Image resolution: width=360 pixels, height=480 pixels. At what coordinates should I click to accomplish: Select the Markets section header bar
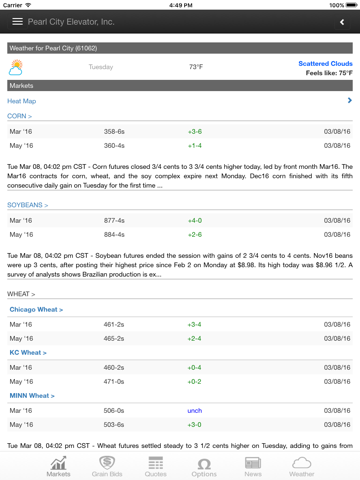pyautogui.click(x=180, y=86)
